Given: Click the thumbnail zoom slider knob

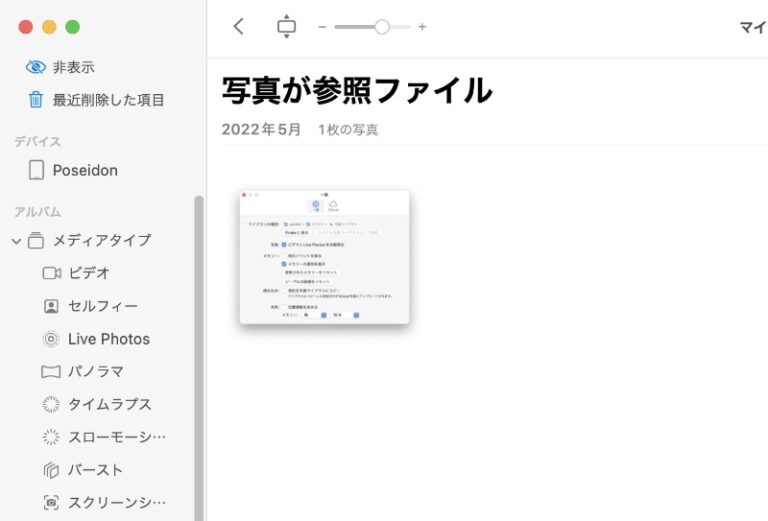Looking at the screenshot, I should coord(381,27).
